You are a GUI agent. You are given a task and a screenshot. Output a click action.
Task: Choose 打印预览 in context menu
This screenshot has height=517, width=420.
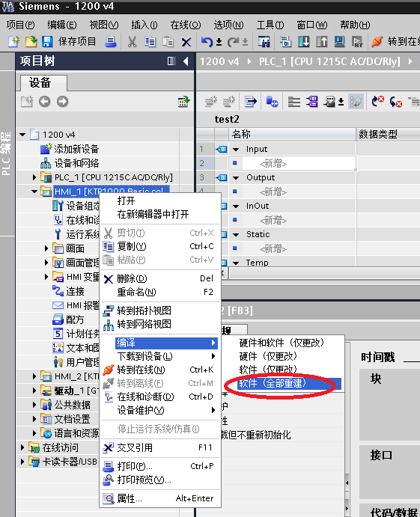tap(159, 480)
